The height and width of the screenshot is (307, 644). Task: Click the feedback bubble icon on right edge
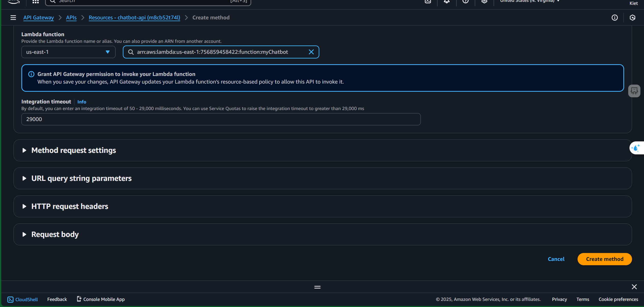(x=634, y=91)
